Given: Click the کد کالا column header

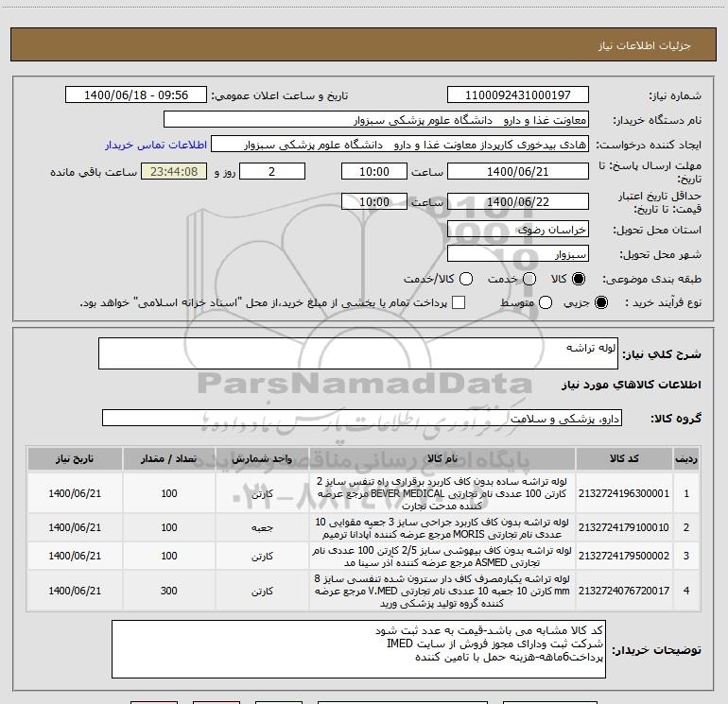Looking at the screenshot, I should [x=624, y=459].
